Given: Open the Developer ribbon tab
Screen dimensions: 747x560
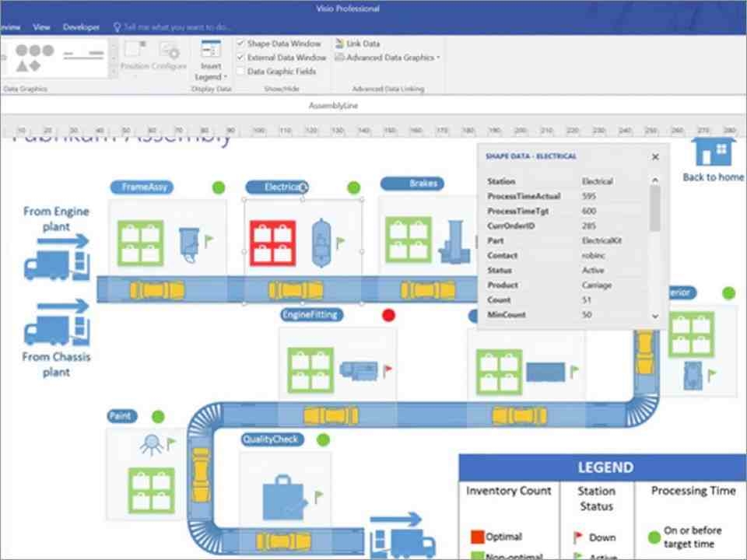Looking at the screenshot, I should coord(81,27).
